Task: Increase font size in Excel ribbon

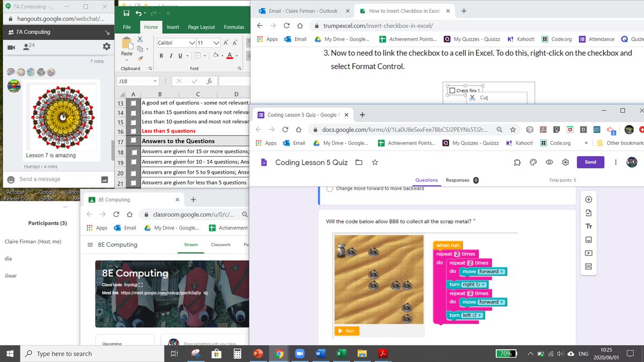Action: pos(226,42)
